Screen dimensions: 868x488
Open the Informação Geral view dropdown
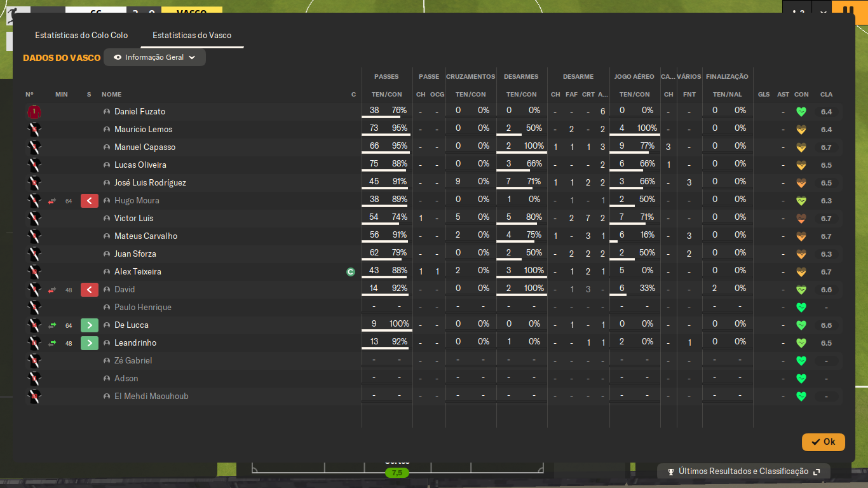pyautogui.click(x=154, y=57)
